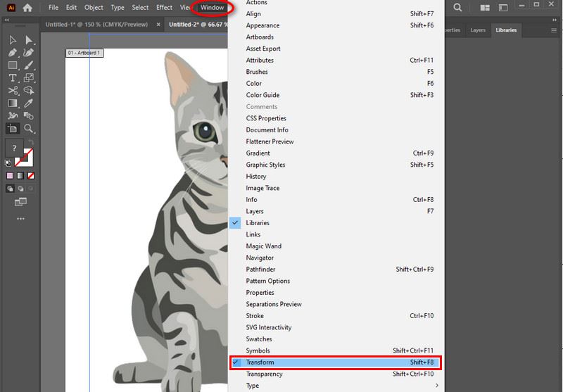Select the Scissors tool
563x392 pixels.
[13, 91]
